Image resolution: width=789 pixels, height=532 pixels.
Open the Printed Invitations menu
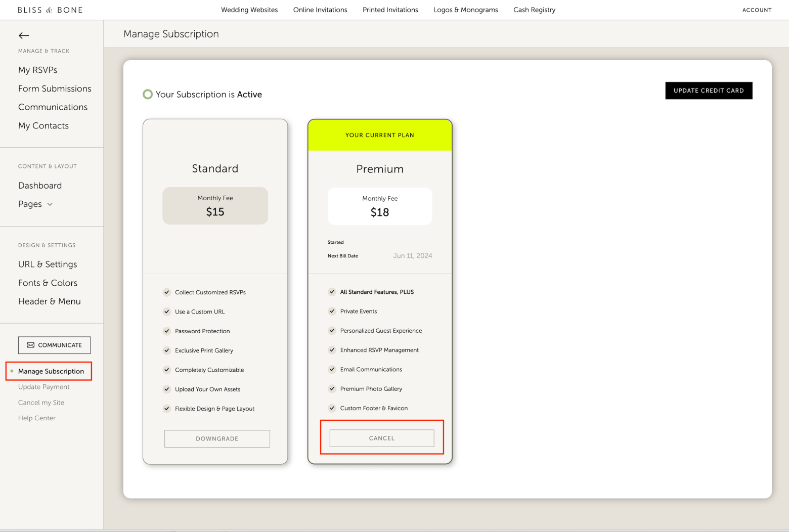tap(390, 10)
